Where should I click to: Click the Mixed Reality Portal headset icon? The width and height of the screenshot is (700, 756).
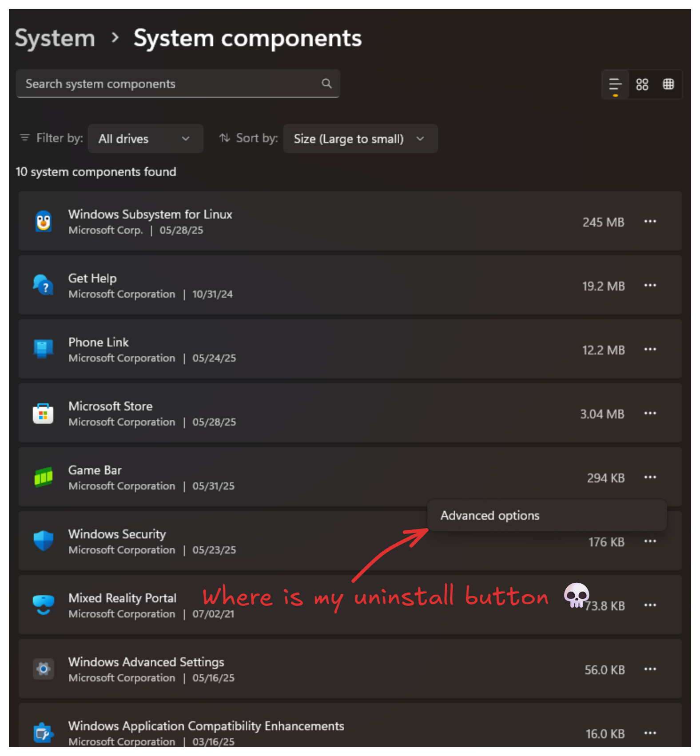44,605
